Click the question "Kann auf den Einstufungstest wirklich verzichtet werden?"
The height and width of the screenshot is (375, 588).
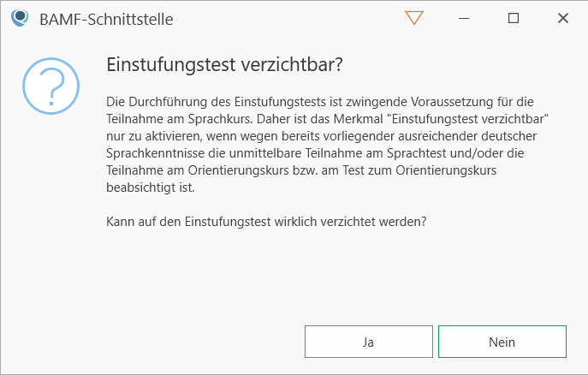point(266,221)
